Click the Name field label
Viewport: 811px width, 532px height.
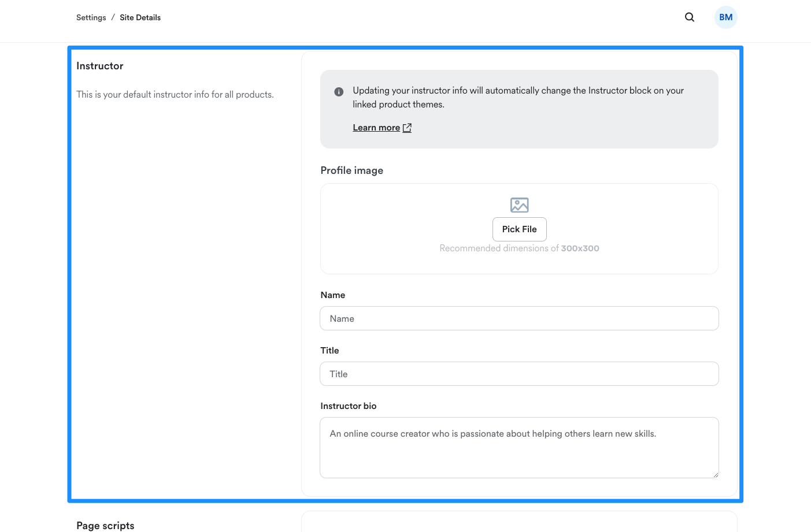[x=333, y=295]
